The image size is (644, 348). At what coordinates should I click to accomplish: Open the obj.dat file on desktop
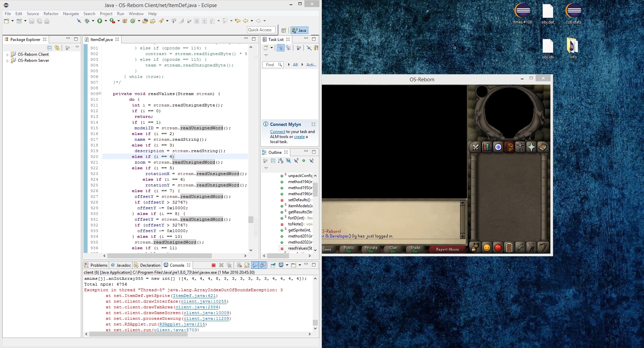coord(548,14)
